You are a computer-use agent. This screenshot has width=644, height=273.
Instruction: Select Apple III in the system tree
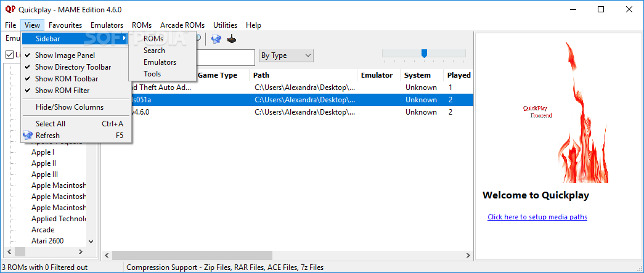44,174
